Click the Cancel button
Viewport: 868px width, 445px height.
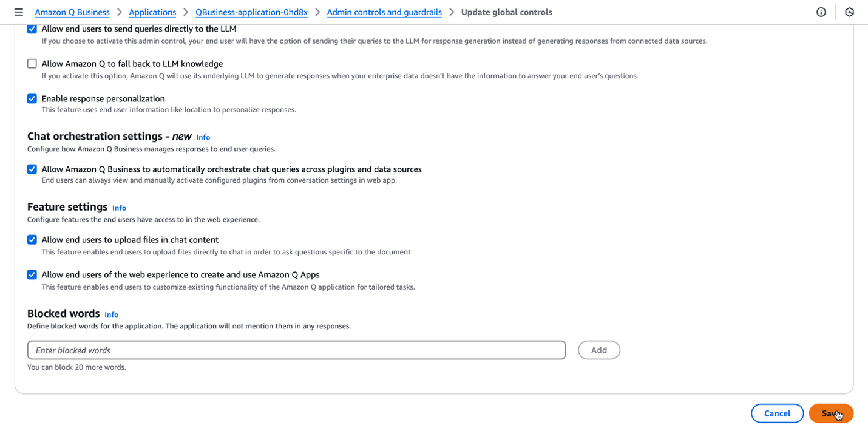tap(777, 413)
